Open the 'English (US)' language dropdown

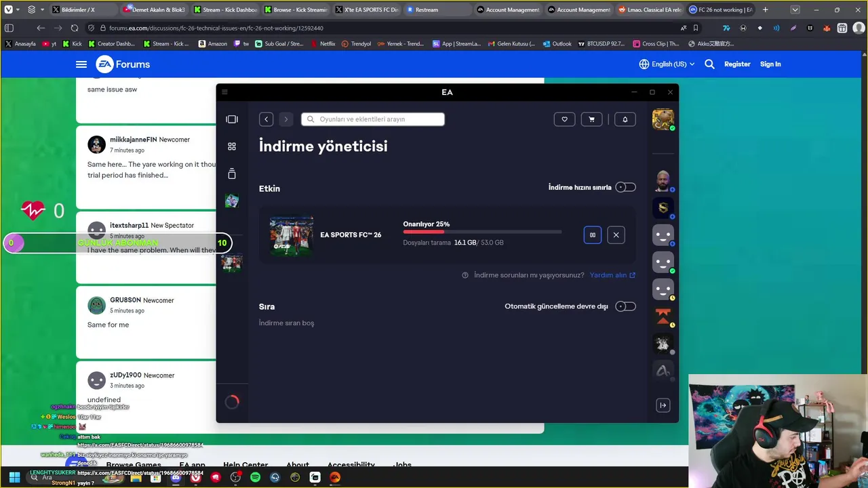tap(667, 64)
